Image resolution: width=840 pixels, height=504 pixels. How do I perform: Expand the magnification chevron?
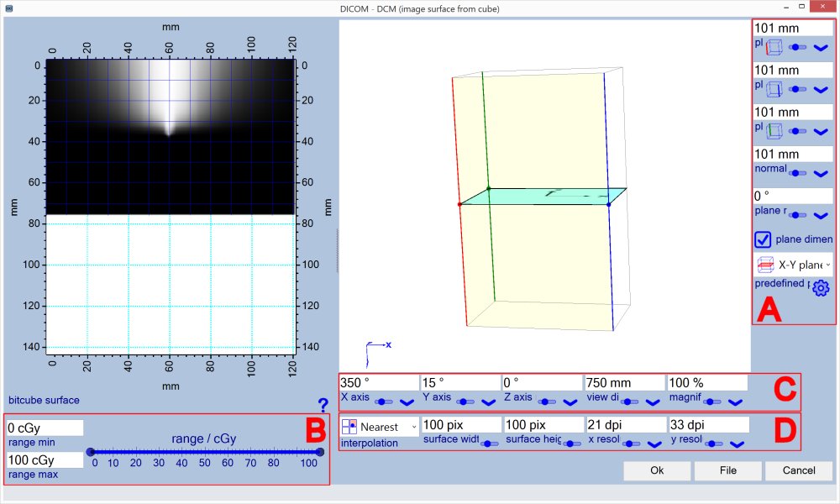pyautogui.click(x=737, y=402)
